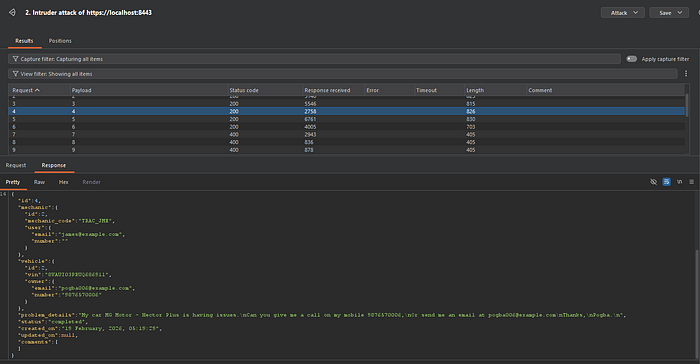The width and height of the screenshot is (700, 364).
Task: Click the back arrow icon beside attack title
Action: pyautogui.click(x=12, y=13)
